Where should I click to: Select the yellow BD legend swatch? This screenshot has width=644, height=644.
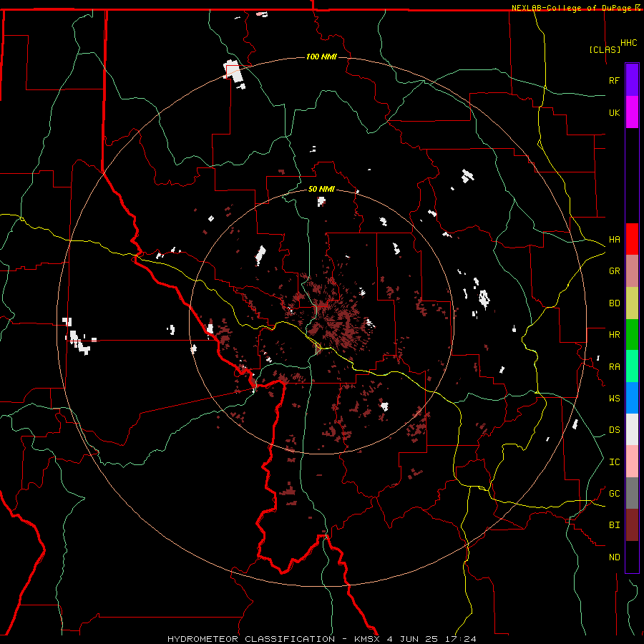pyautogui.click(x=632, y=303)
